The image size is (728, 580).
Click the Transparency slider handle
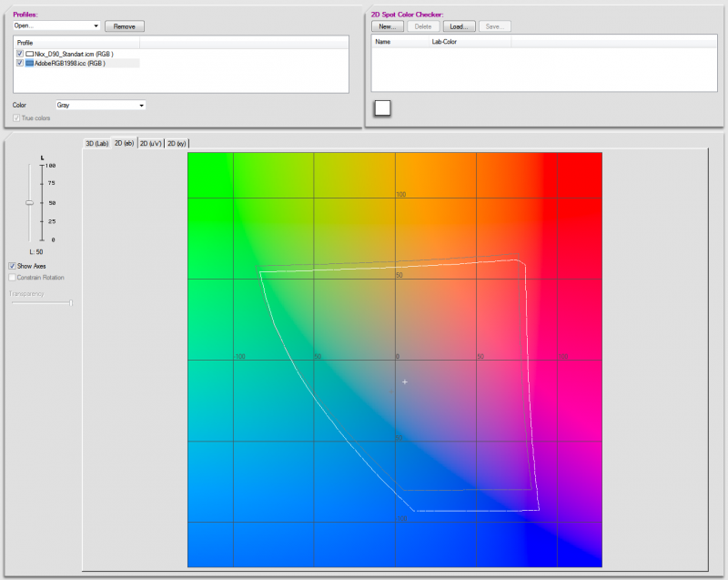click(x=71, y=303)
